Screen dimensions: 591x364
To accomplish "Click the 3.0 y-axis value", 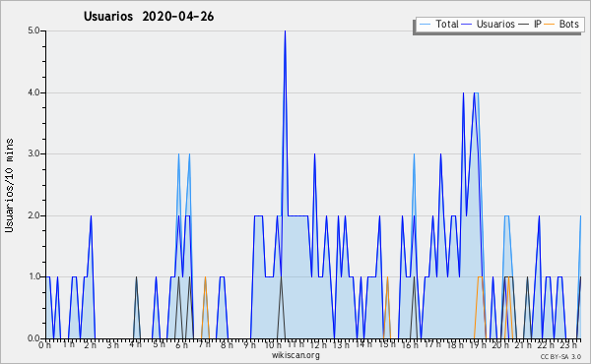I will 33,153.
